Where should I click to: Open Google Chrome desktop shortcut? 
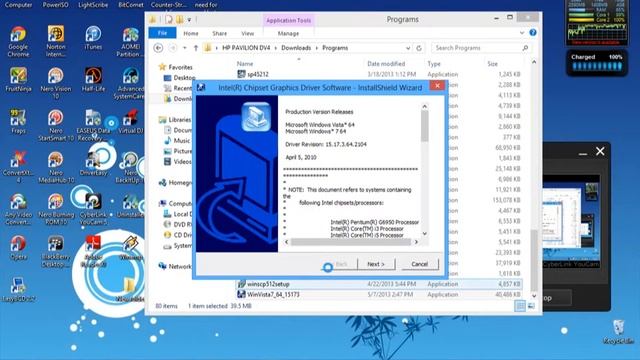pos(18,41)
